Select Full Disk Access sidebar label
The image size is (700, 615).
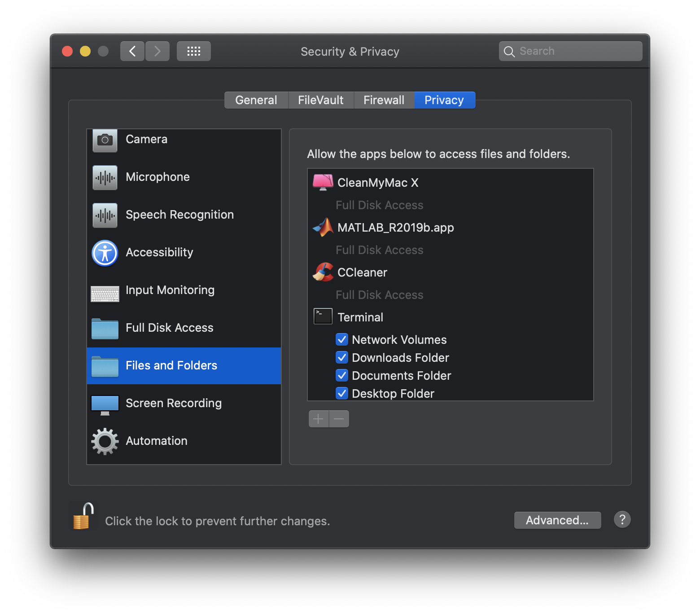pos(170,328)
